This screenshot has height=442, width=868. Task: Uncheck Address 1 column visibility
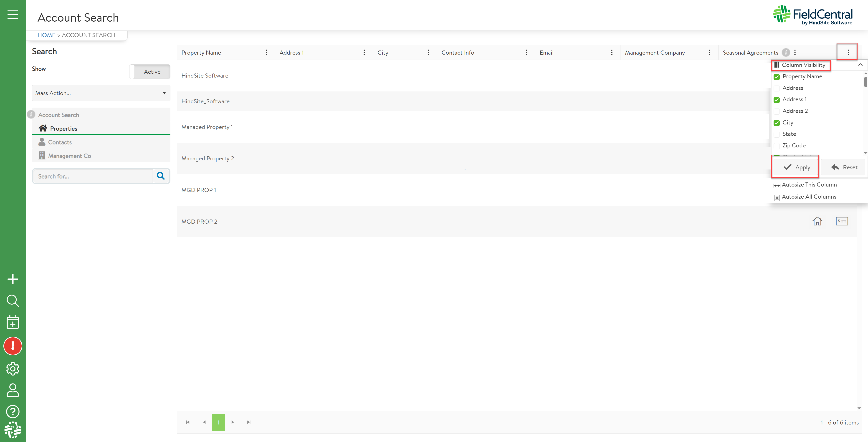click(x=777, y=100)
